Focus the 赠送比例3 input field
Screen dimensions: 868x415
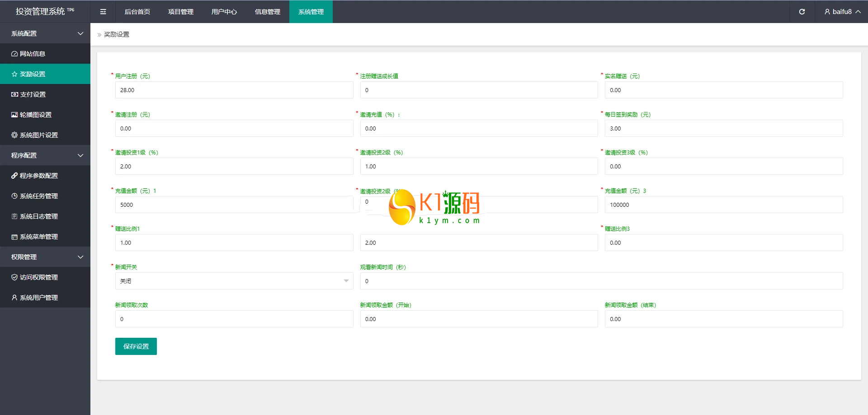tap(724, 242)
